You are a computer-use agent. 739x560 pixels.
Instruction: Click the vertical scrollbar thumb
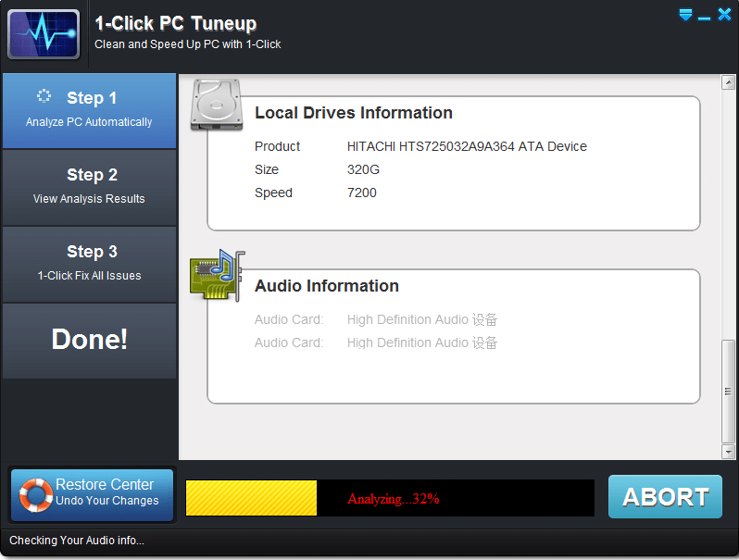728,392
